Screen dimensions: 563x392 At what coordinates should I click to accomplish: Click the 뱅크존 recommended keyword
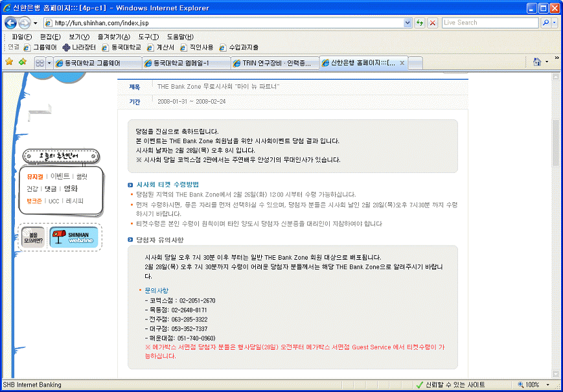[x=34, y=201]
